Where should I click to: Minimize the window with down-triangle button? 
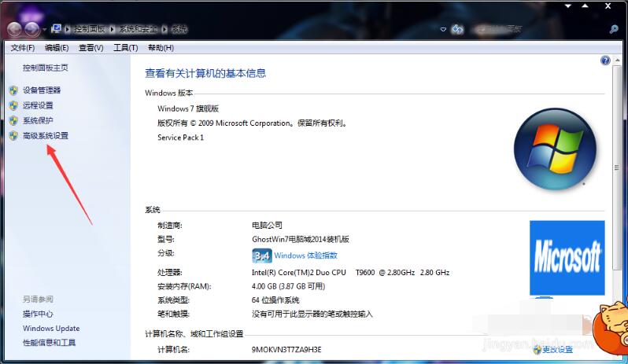pos(568,6)
